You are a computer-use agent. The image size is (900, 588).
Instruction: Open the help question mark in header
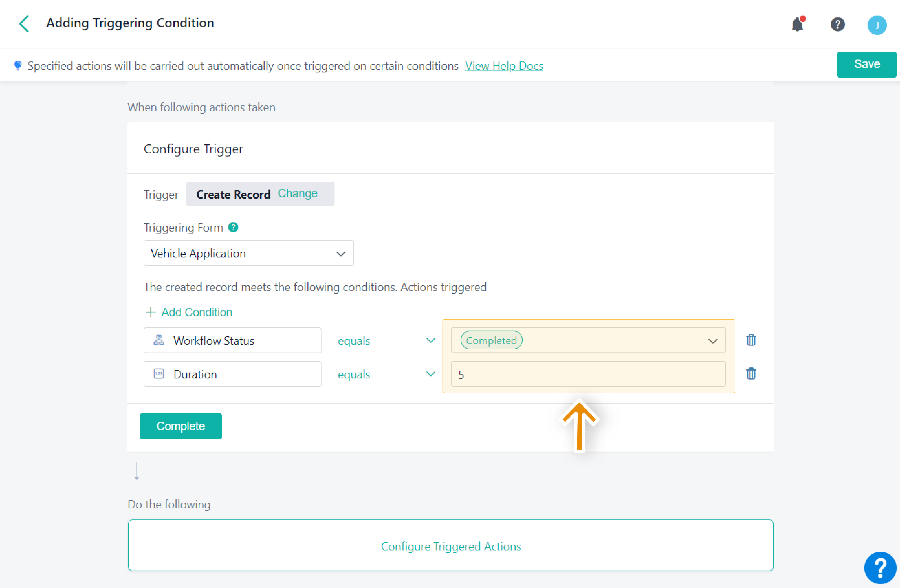tap(838, 25)
